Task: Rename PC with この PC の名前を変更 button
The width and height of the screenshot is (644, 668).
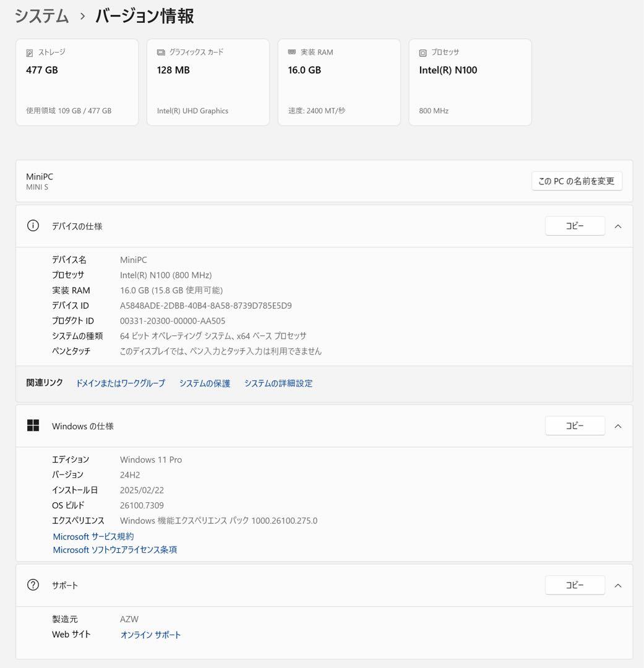Action: tap(576, 181)
